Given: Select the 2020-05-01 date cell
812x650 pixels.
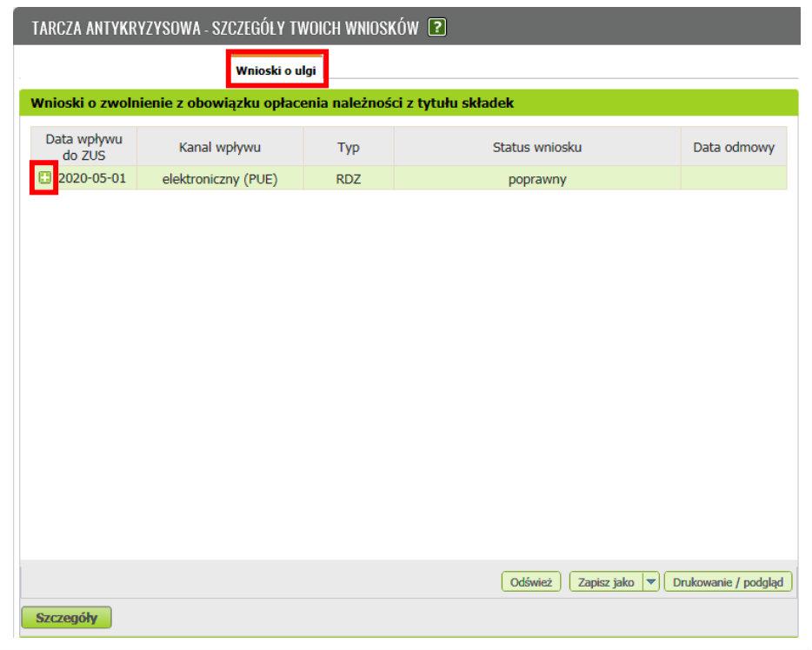Looking at the screenshot, I should pyautogui.click(x=91, y=179).
